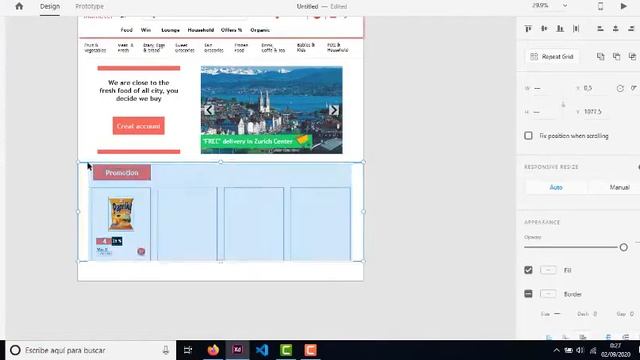Enable Fix position when scrolling

point(528,136)
